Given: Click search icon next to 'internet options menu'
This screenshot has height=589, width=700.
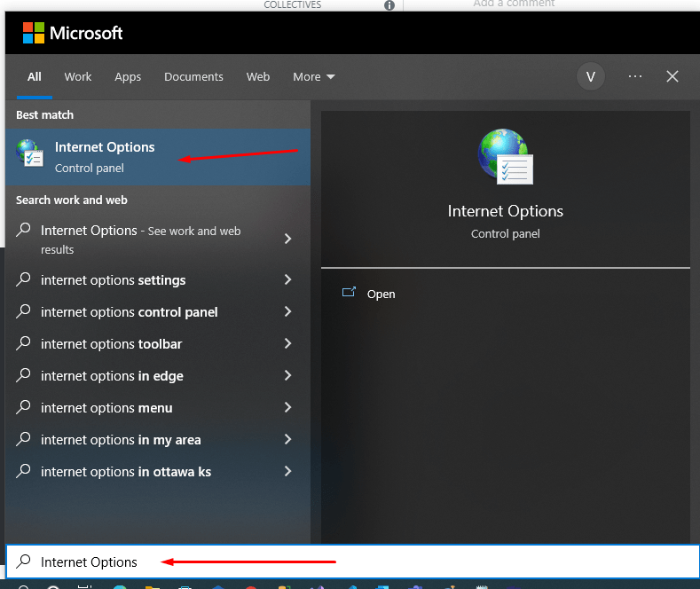Looking at the screenshot, I should coord(23,407).
